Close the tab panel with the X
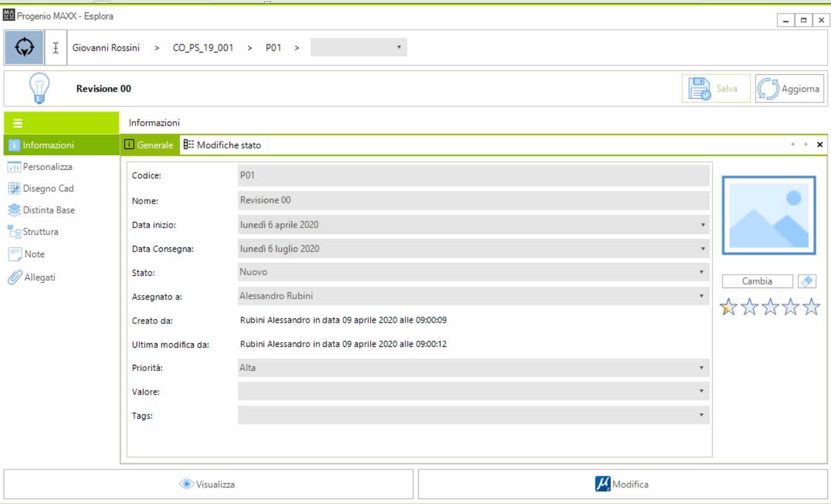This screenshot has height=504, width=831. (820, 145)
